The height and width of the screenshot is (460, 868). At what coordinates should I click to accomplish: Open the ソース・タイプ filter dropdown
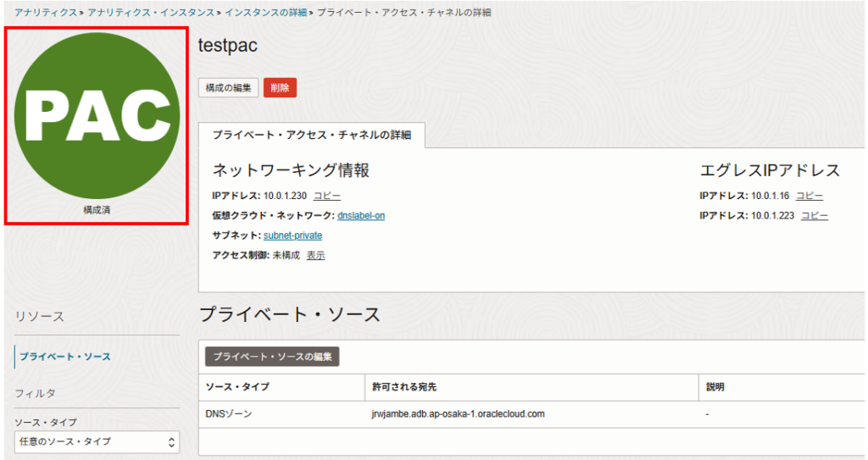pos(97,441)
